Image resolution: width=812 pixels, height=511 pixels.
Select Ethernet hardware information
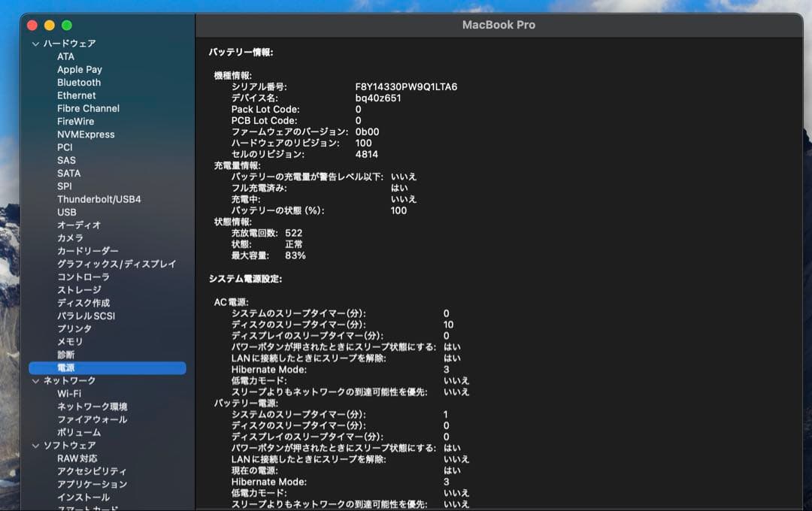click(x=76, y=95)
